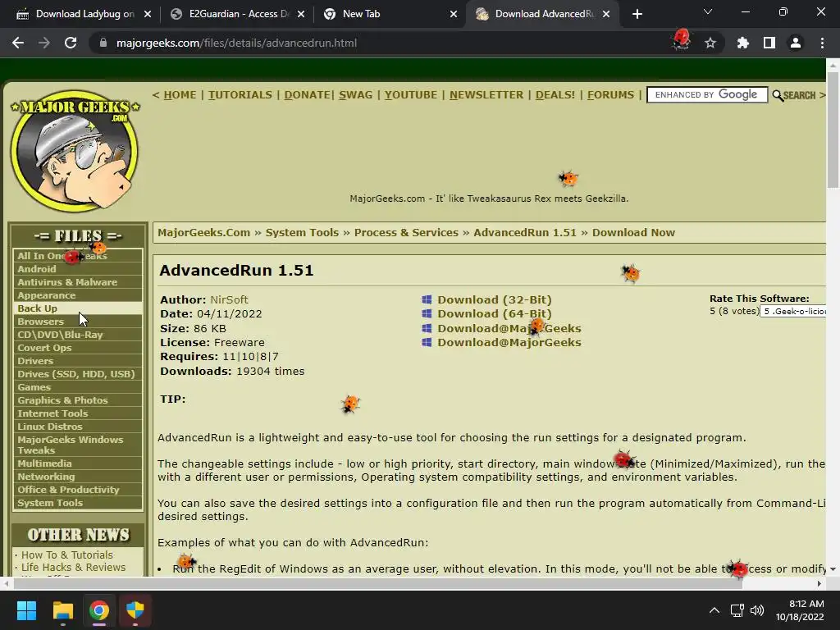Image resolution: width=840 pixels, height=630 pixels.
Task: Click Windows icon beside Download (64-Bit)
Action: pyautogui.click(x=427, y=313)
